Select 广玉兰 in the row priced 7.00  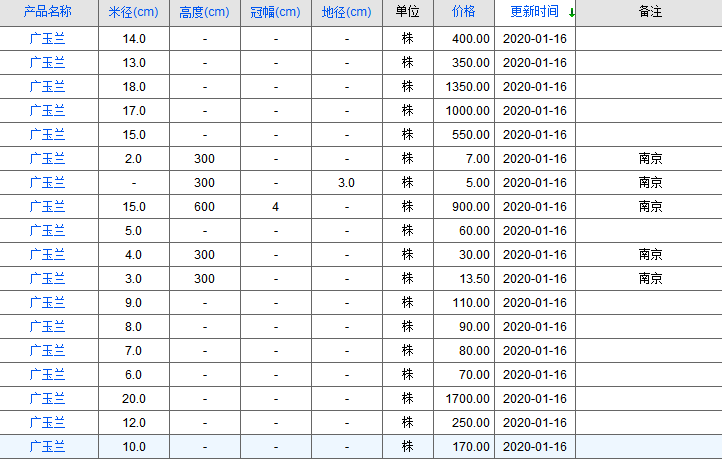(x=47, y=159)
